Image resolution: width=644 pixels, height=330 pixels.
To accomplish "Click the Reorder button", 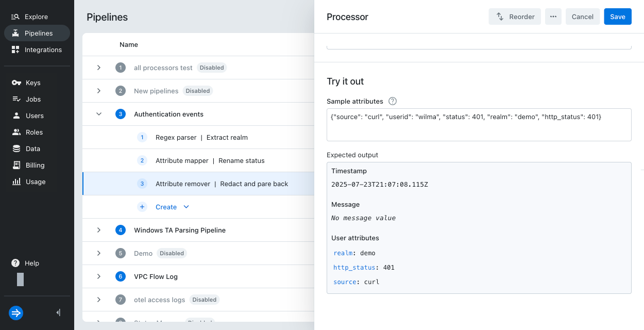I will [514, 16].
